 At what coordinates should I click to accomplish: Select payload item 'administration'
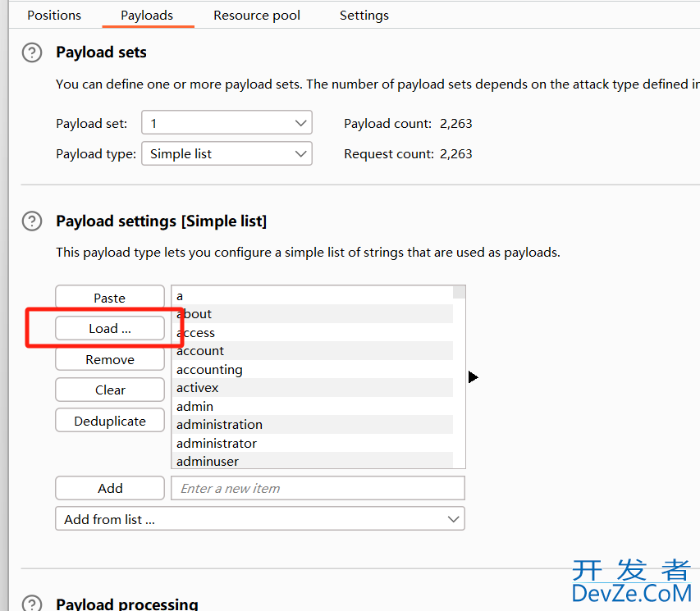pyautogui.click(x=313, y=425)
